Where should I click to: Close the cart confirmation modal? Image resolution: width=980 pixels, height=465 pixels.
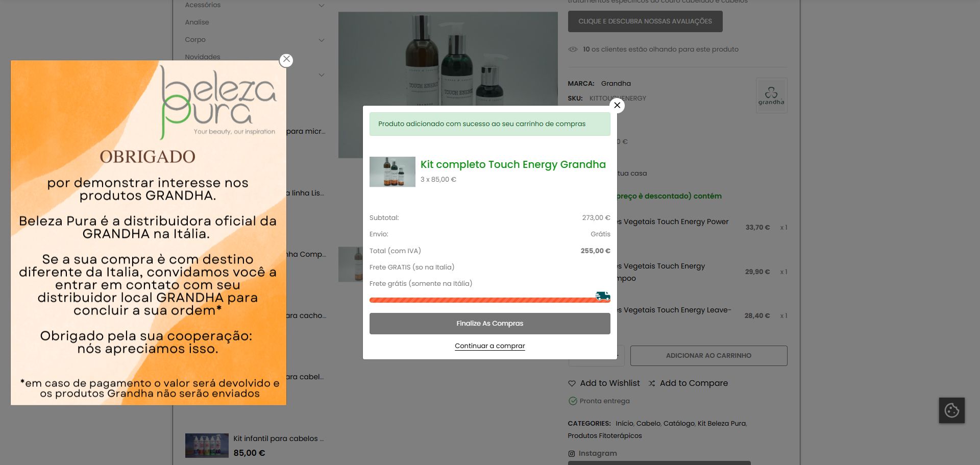point(617,105)
